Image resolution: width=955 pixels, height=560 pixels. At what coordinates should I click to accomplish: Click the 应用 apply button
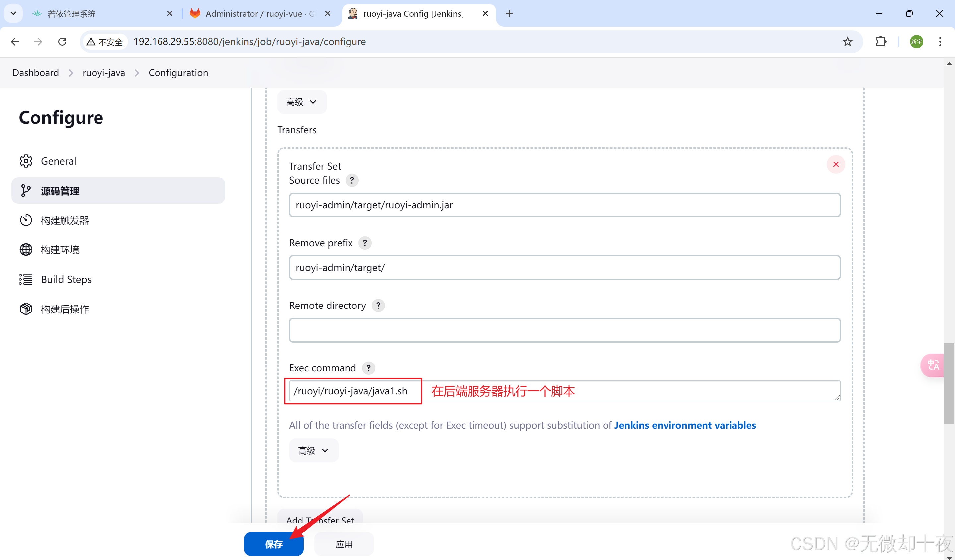coord(344,544)
